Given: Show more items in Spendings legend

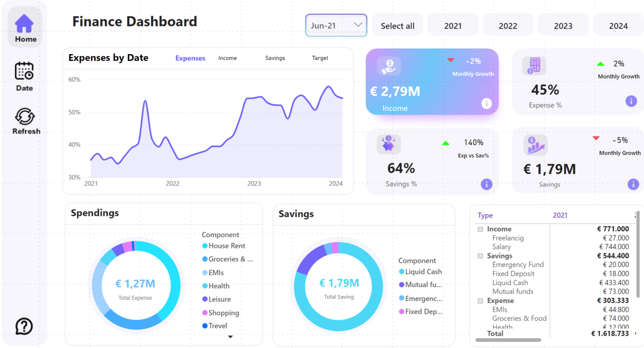Looking at the screenshot, I should click(x=230, y=337).
